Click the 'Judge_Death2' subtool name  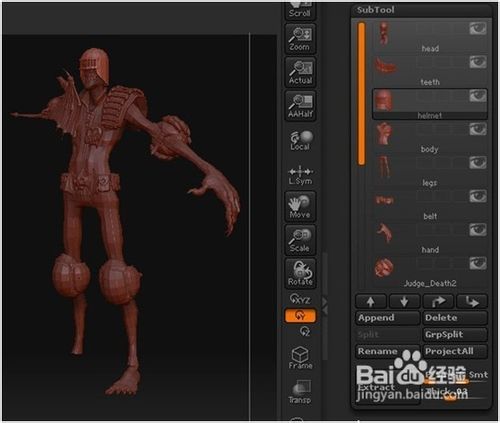click(430, 284)
